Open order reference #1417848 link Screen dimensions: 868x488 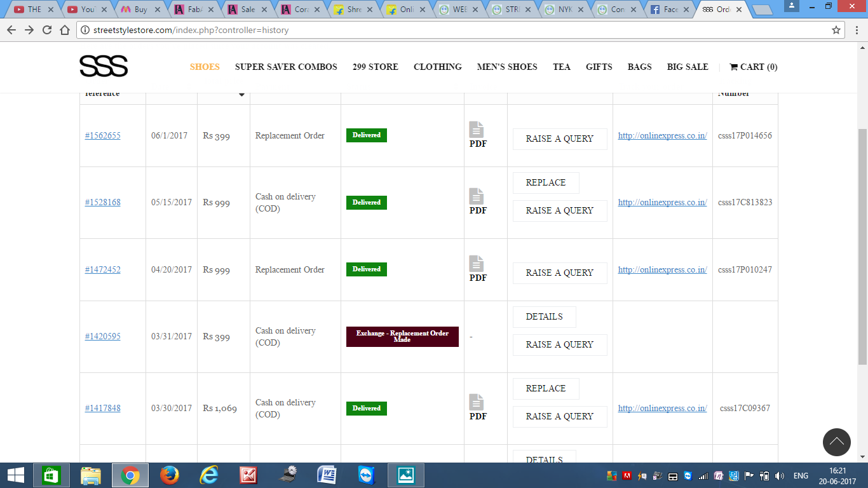click(102, 408)
